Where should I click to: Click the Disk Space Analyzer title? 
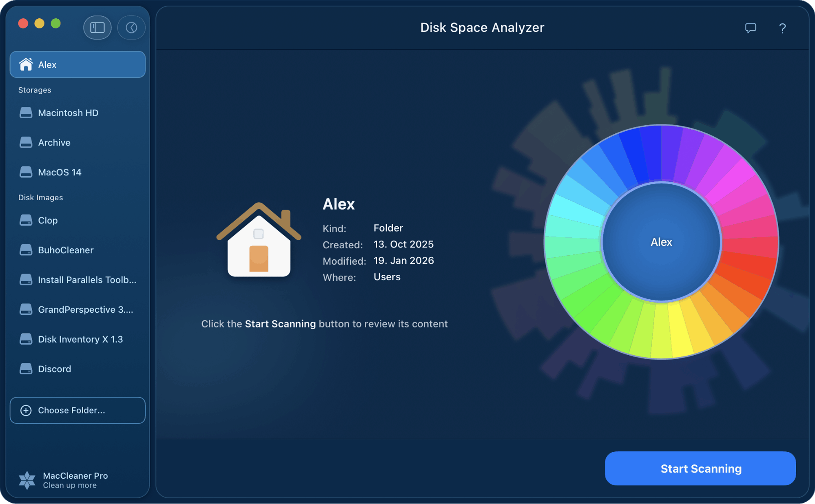pyautogui.click(x=482, y=28)
